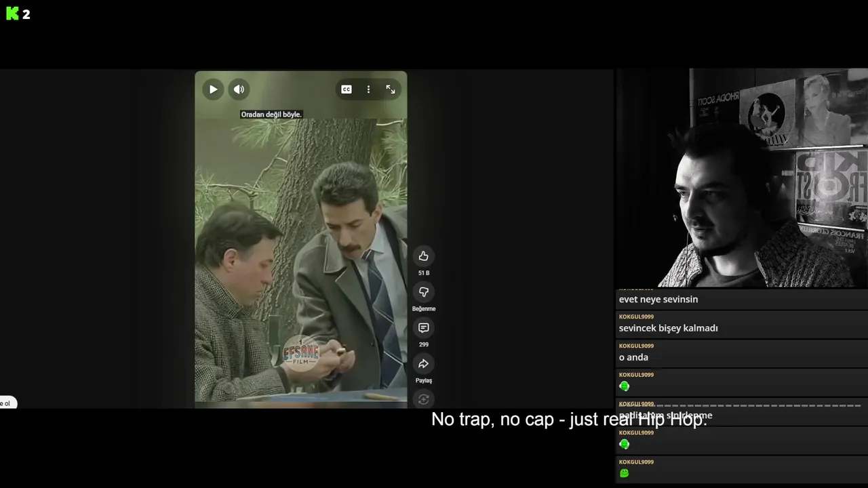This screenshot has height=488, width=868.
Task: Click chat message 'o anda'
Action: (x=633, y=357)
